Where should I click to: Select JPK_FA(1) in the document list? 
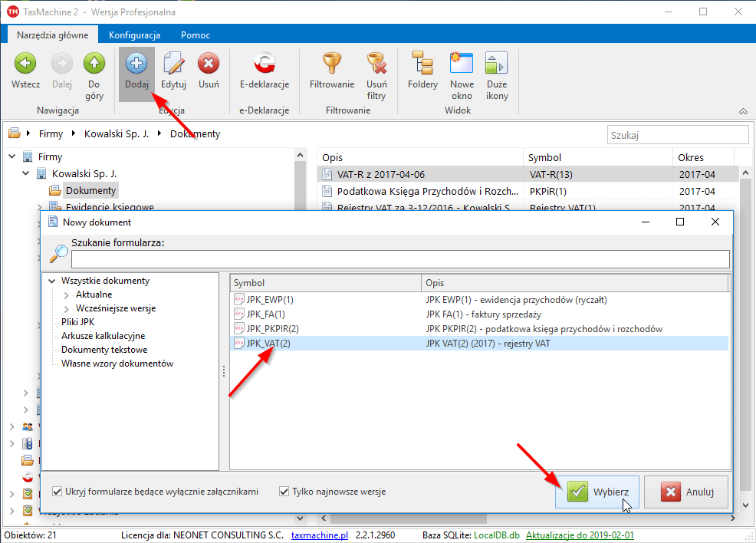(266, 314)
